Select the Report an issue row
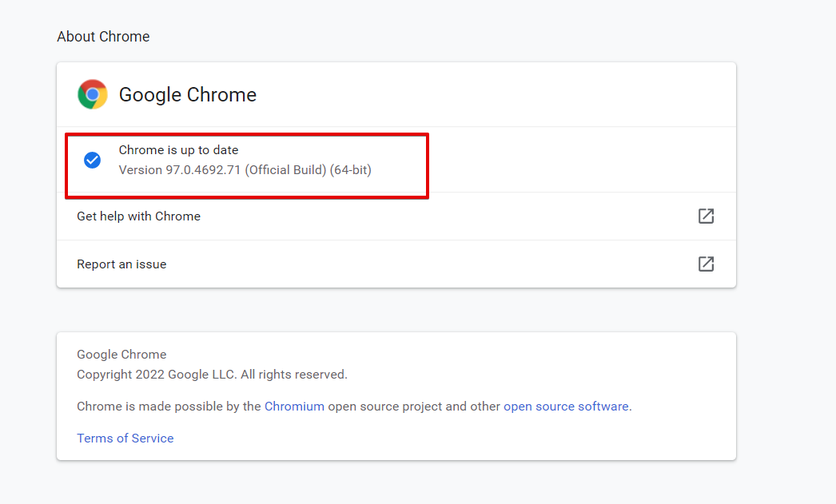The height and width of the screenshot is (504, 836). [396, 264]
